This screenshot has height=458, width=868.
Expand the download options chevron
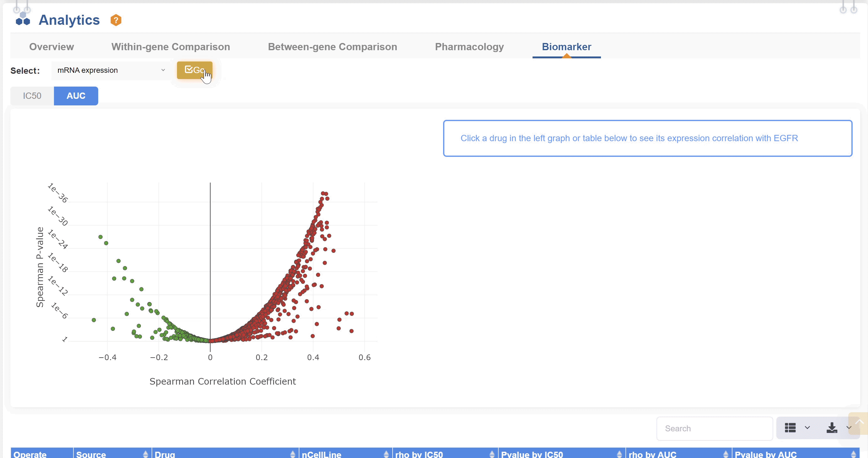tap(849, 428)
